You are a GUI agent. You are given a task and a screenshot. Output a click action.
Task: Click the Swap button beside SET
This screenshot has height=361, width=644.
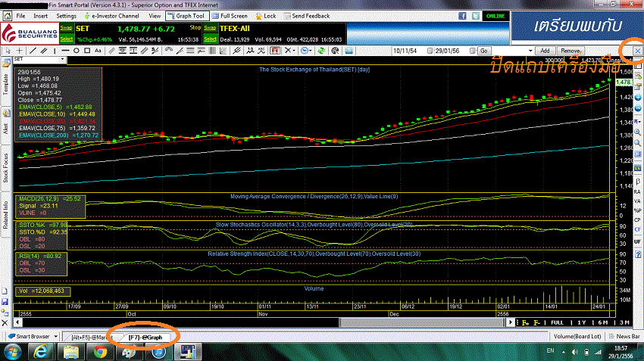(x=67, y=28)
